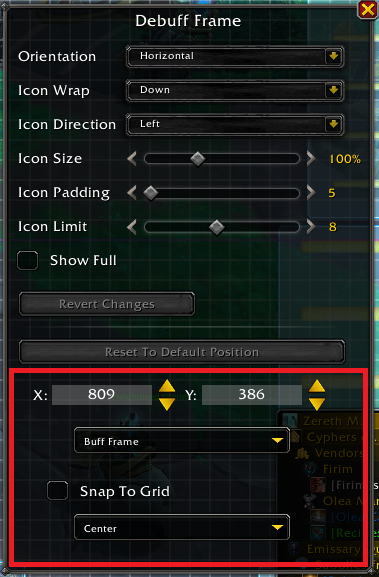Click the X coordinate input field
This screenshot has width=379, height=577.
pos(102,395)
